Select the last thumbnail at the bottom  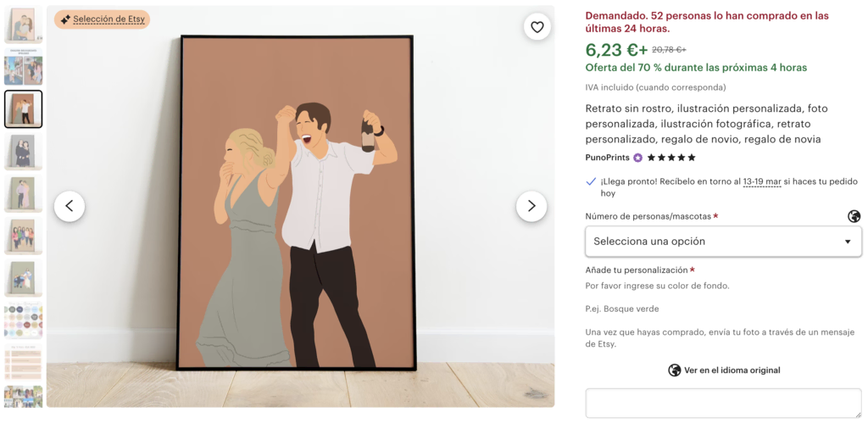[23, 397]
